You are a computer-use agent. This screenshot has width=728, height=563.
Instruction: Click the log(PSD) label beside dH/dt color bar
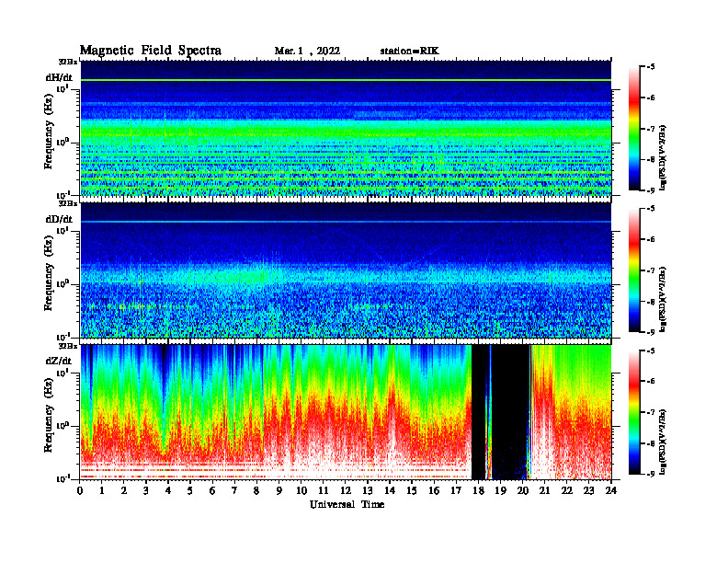(x=663, y=157)
